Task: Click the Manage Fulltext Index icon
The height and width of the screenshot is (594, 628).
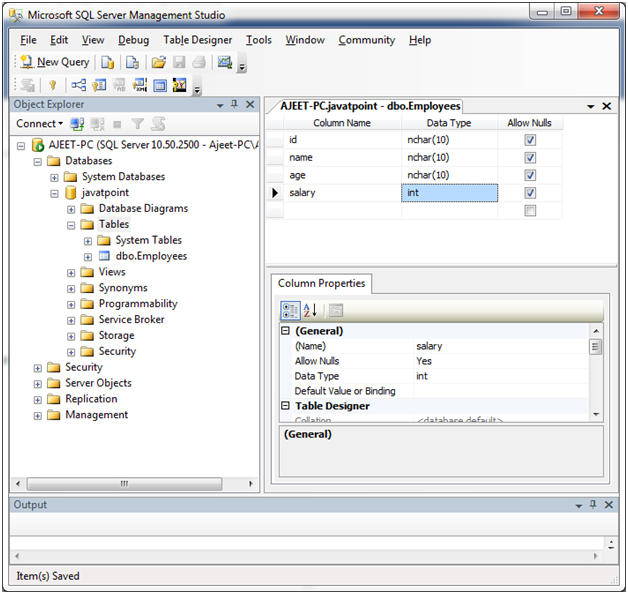Action: (x=119, y=85)
